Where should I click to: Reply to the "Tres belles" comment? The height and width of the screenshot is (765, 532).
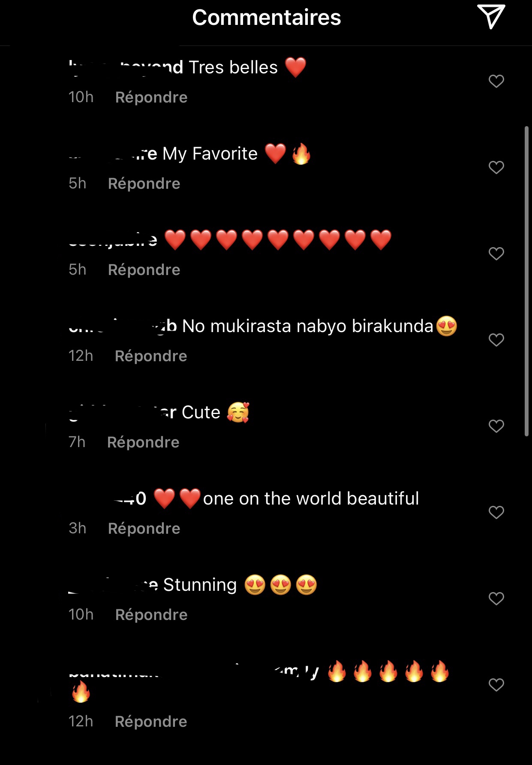pos(151,97)
